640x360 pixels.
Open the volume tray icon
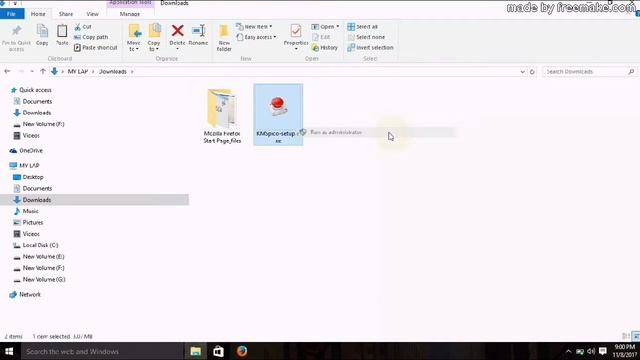click(x=591, y=351)
